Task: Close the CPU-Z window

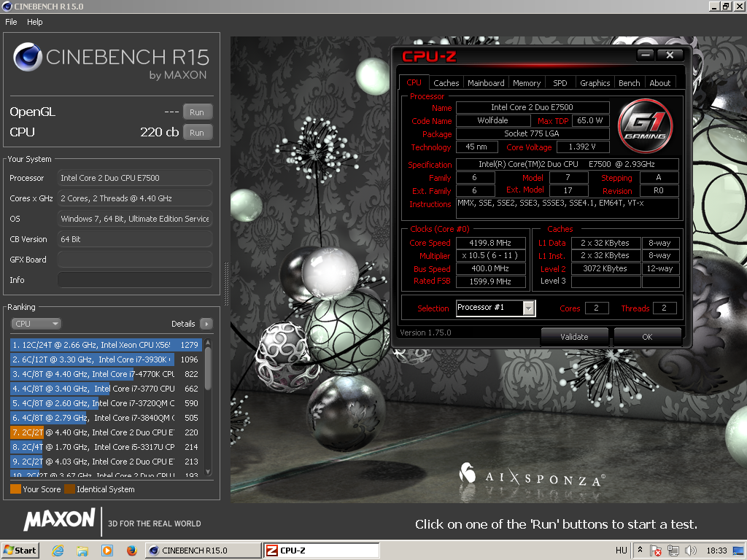Action: point(670,55)
